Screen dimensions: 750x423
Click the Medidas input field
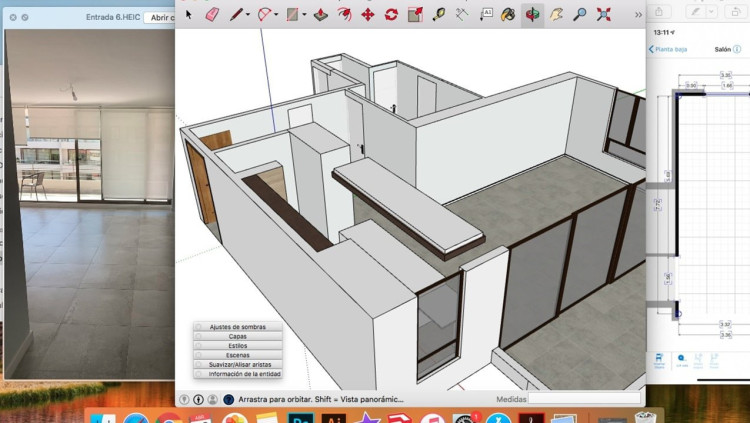click(584, 399)
